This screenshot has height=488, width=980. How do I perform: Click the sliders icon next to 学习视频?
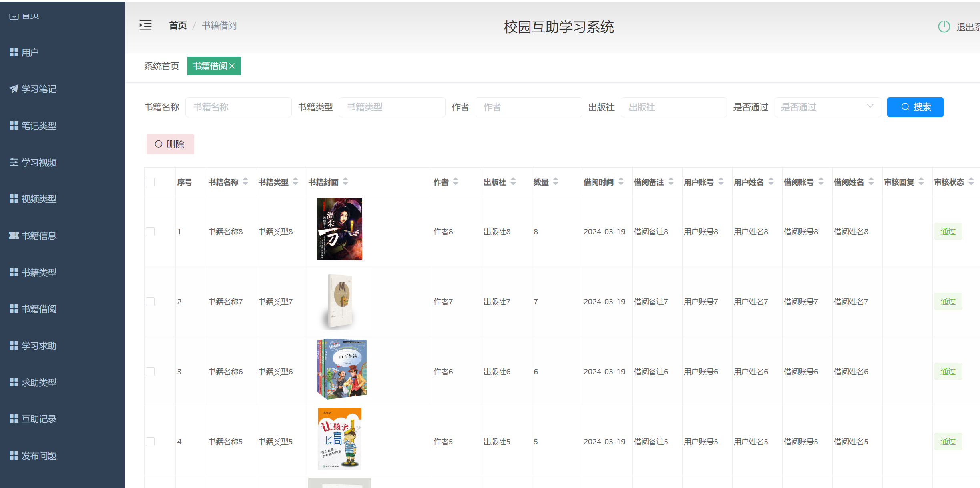coord(14,162)
